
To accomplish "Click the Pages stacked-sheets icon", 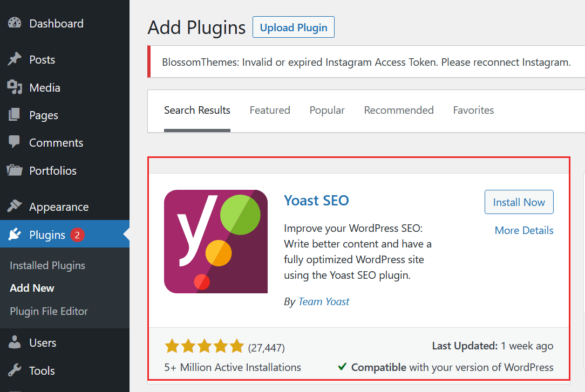I will (15, 115).
